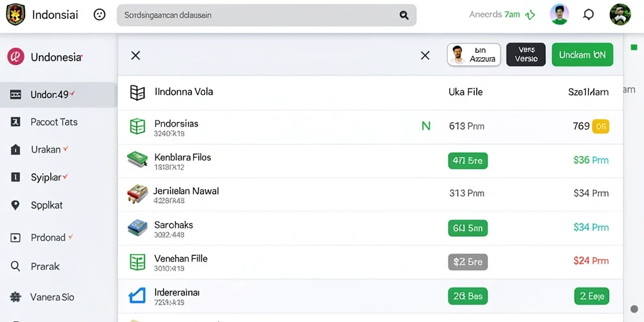The image size is (644, 322).
Task: Click the bin Azzura user button
Action: (x=474, y=55)
